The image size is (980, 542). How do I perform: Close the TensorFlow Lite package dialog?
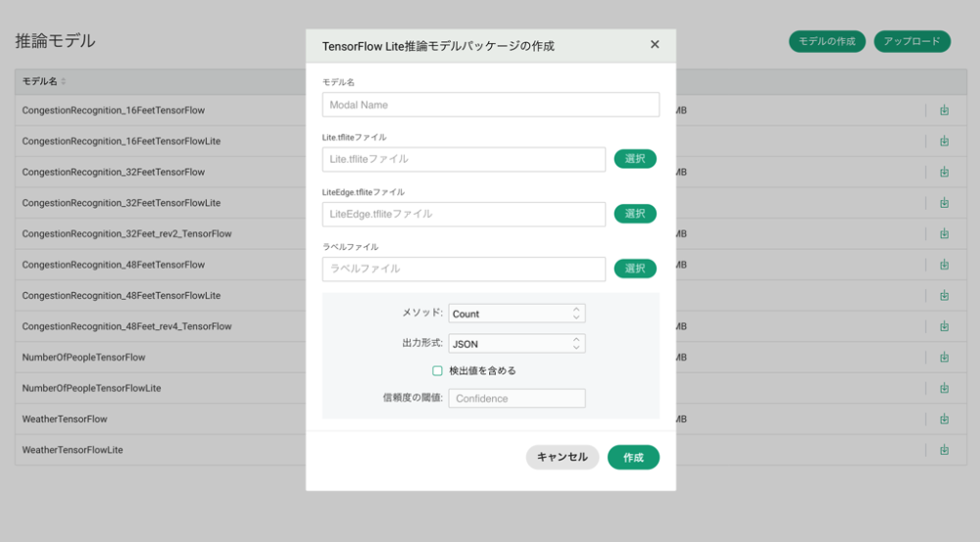coord(655,44)
